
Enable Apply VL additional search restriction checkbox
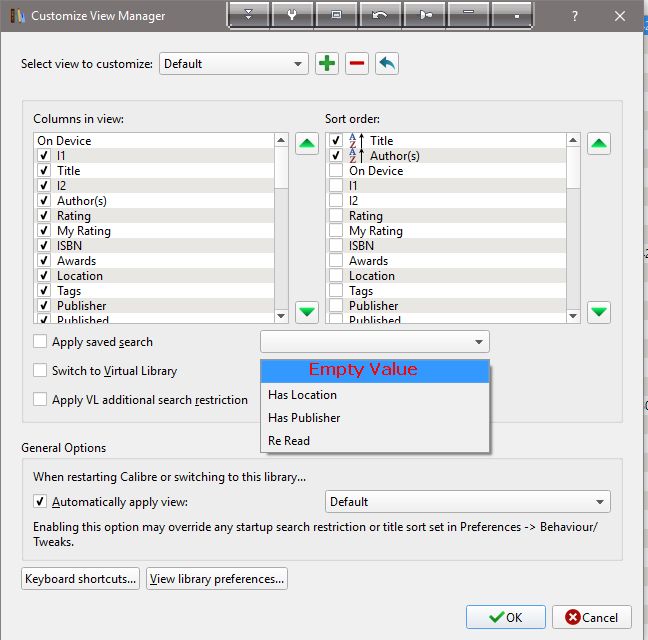40,399
